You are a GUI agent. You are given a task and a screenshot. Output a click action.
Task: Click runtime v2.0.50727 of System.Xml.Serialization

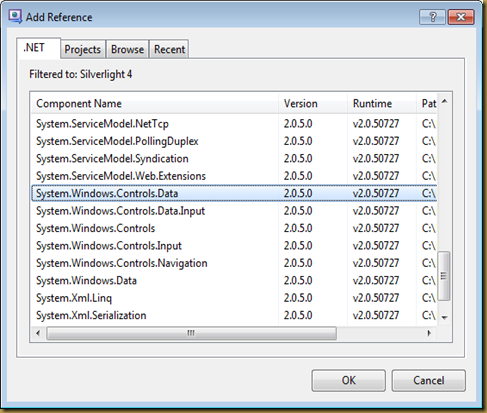pos(376,315)
